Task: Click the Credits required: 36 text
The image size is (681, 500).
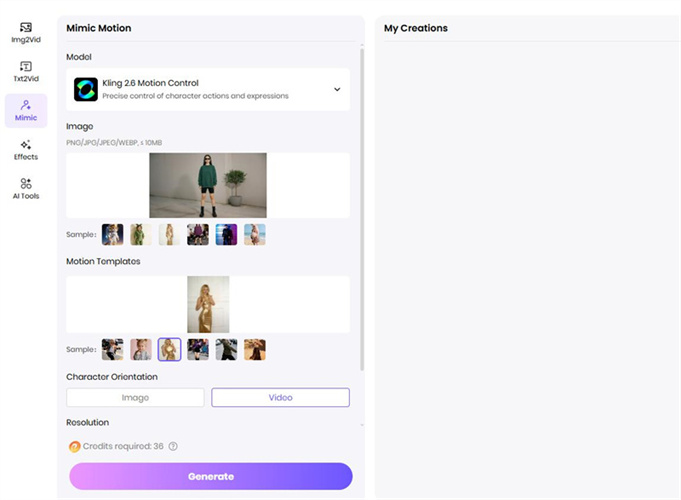Action: pos(123,446)
